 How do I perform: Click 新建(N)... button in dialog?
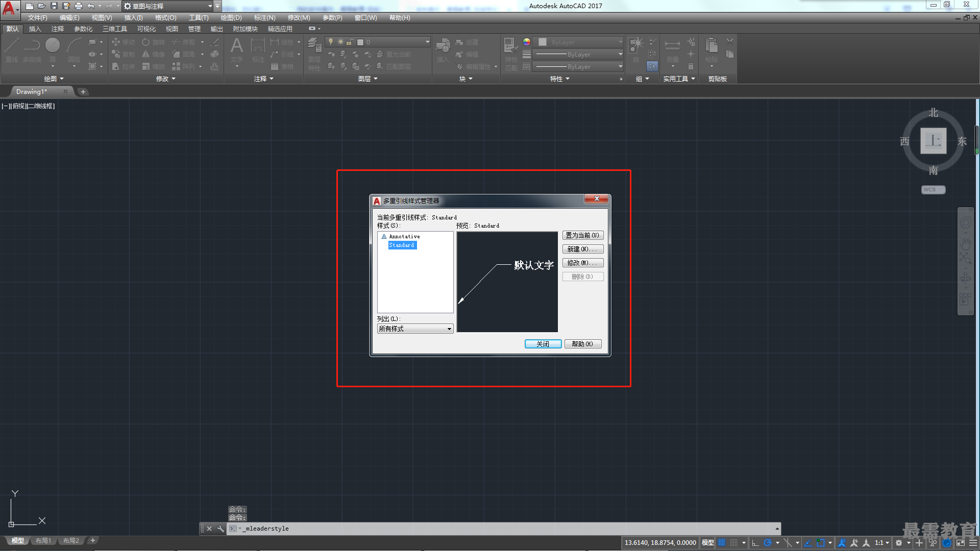[x=583, y=249]
